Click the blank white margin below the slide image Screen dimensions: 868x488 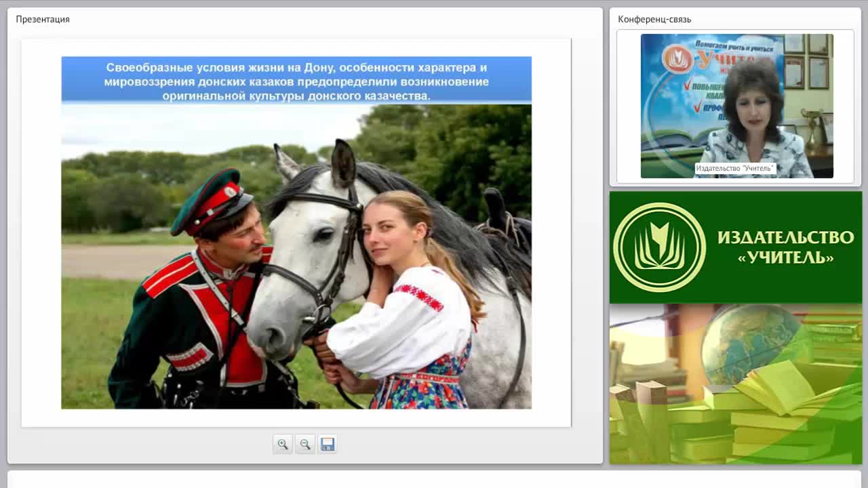click(296, 418)
